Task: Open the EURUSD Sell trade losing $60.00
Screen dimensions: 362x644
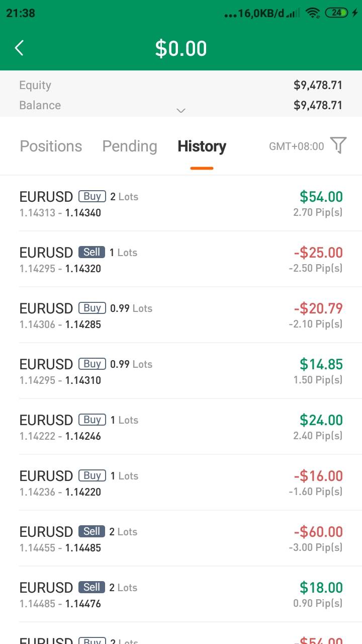Action: point(181,539)
